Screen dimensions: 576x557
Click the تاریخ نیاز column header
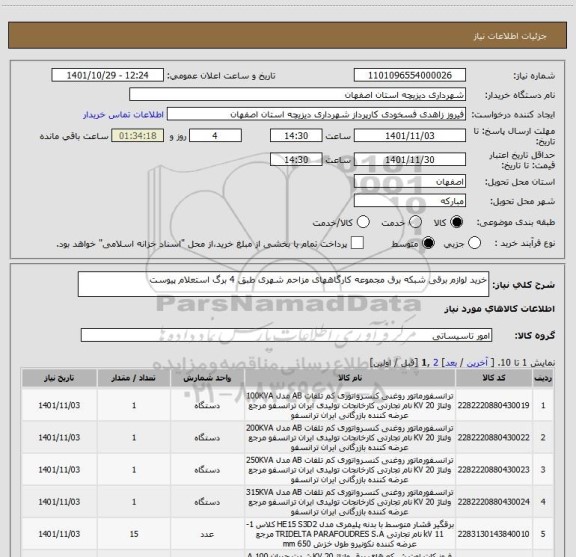click(x=59, y=378)
